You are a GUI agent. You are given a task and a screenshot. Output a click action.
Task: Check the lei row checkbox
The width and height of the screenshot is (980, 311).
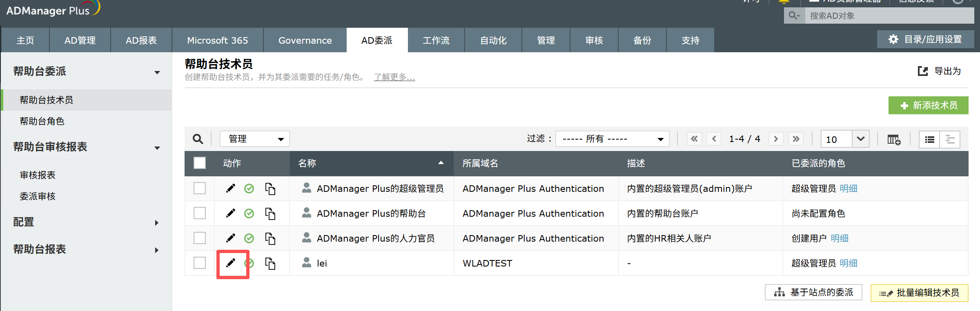200,263
